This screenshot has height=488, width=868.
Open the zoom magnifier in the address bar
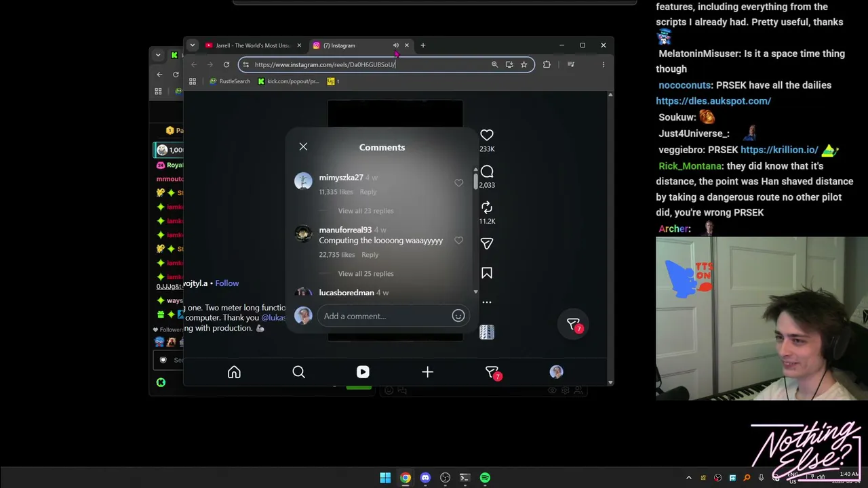click(494, 64)
